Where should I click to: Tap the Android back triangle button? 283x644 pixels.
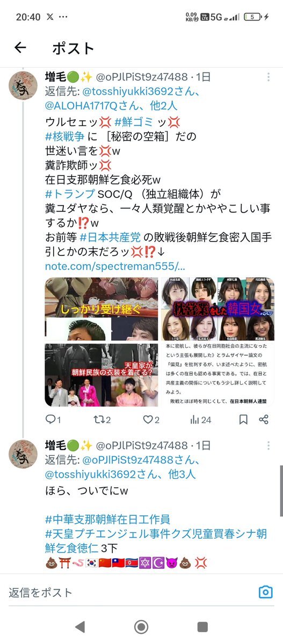pos(80,626)
